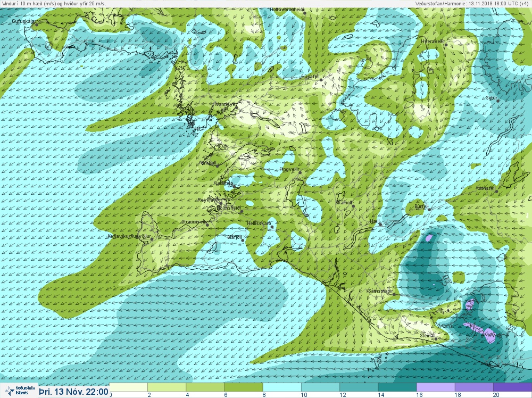Select the Straumsvík station label
The height and width of the screenshot is (398, 532).
[x=194, y=222]
